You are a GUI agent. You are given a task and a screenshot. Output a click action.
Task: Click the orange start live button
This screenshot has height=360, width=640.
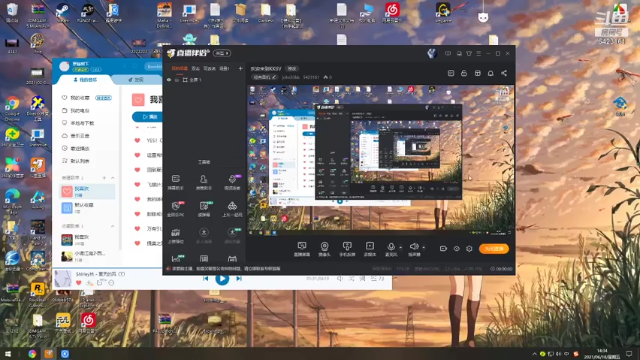click(494, 249)
